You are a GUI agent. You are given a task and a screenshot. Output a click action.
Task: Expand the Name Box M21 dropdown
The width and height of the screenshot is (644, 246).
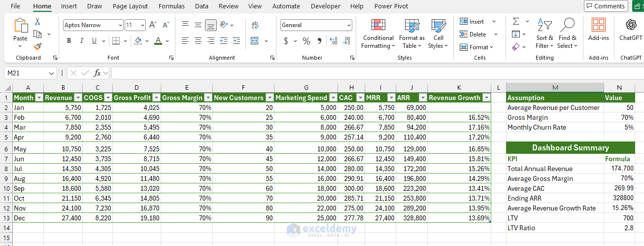[52, 73]
